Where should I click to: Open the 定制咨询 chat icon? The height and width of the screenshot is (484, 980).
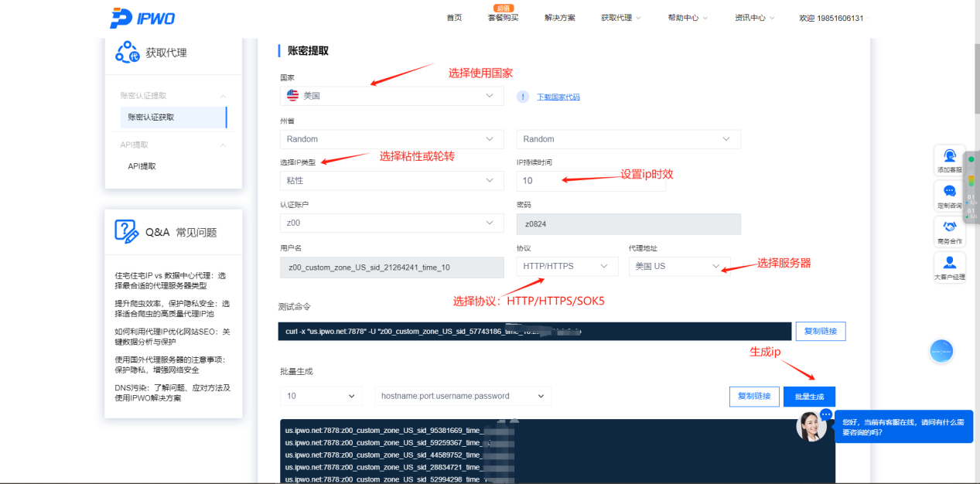click(x=950, y=193)
